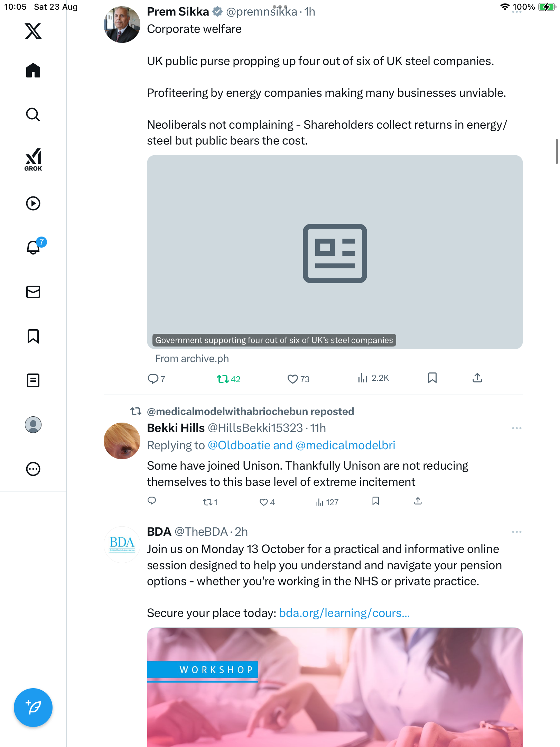Open direct messages envelope icon
The height and width of the screenshot is (747, 560).
33,292
